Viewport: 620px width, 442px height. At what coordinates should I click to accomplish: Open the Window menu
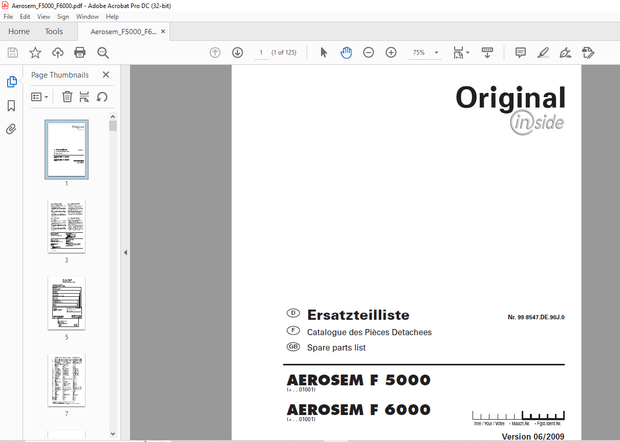(87, 17)
